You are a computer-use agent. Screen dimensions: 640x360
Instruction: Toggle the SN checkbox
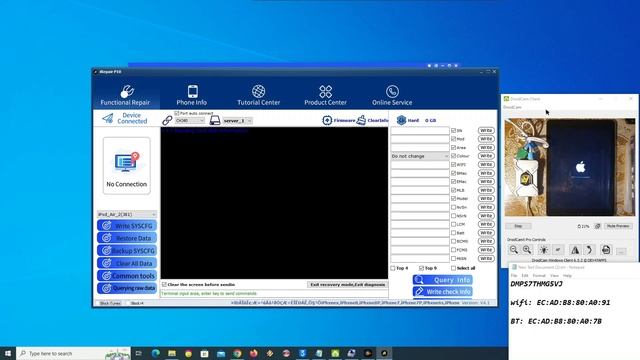(453, 131)
